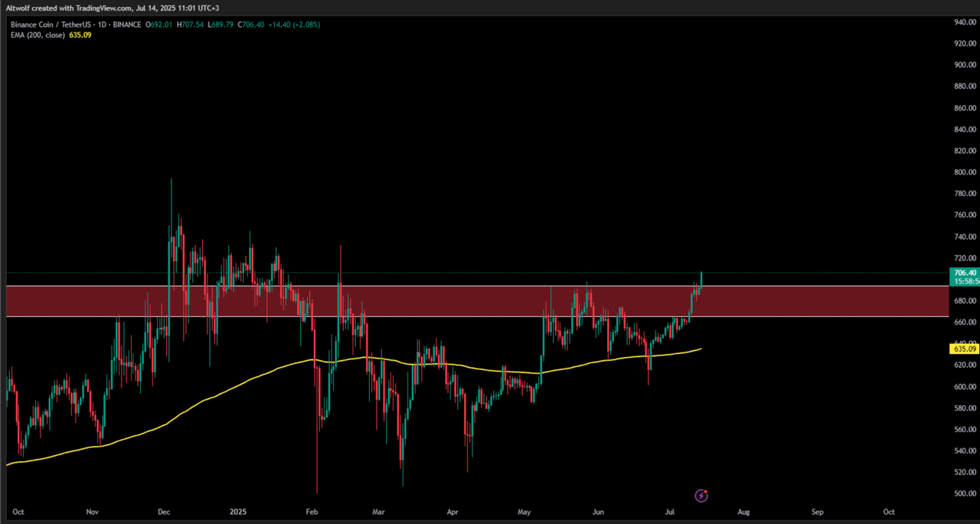Click the green 706.40 current price label
The width and height of the screenshot is (980, 524).
964,273
